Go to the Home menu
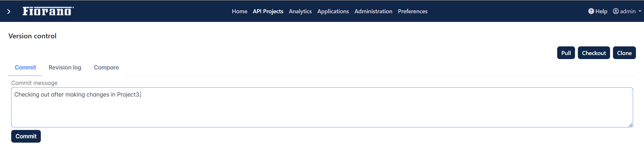 pos(239,11)
